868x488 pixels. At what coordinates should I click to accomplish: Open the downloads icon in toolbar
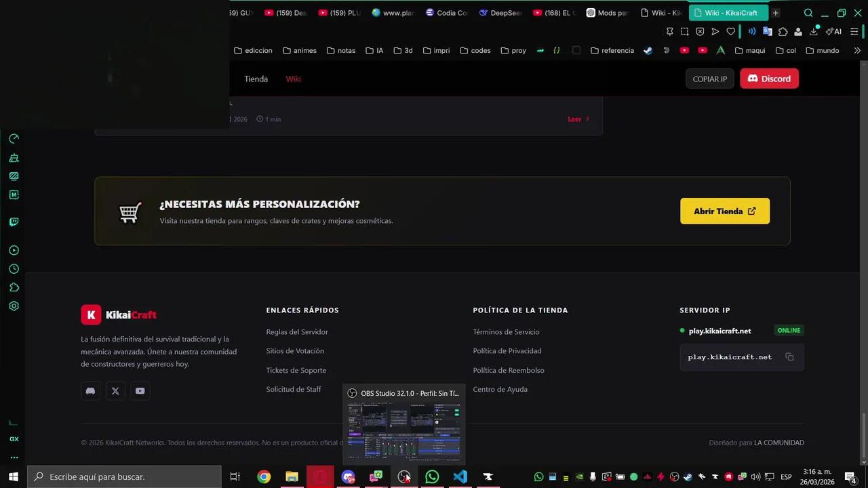coord(814,31)
